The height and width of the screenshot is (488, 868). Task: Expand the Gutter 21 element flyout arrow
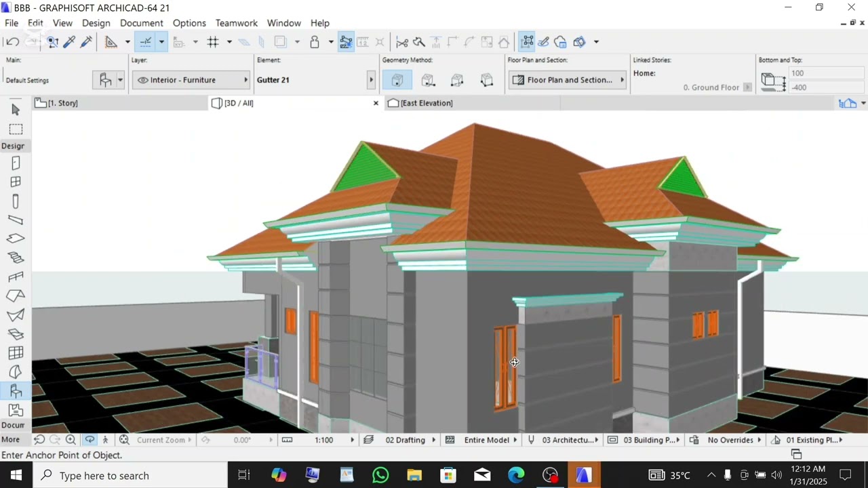coord(371,80)
